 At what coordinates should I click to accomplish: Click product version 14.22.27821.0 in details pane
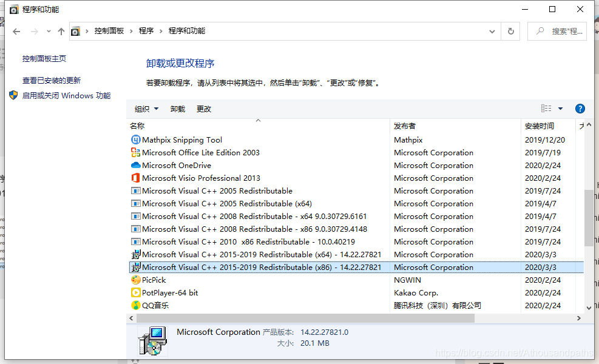pos(324,332)
